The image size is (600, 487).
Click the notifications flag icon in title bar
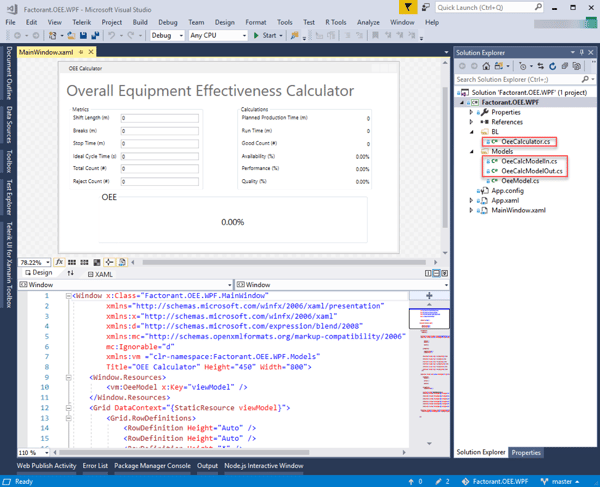408,7
